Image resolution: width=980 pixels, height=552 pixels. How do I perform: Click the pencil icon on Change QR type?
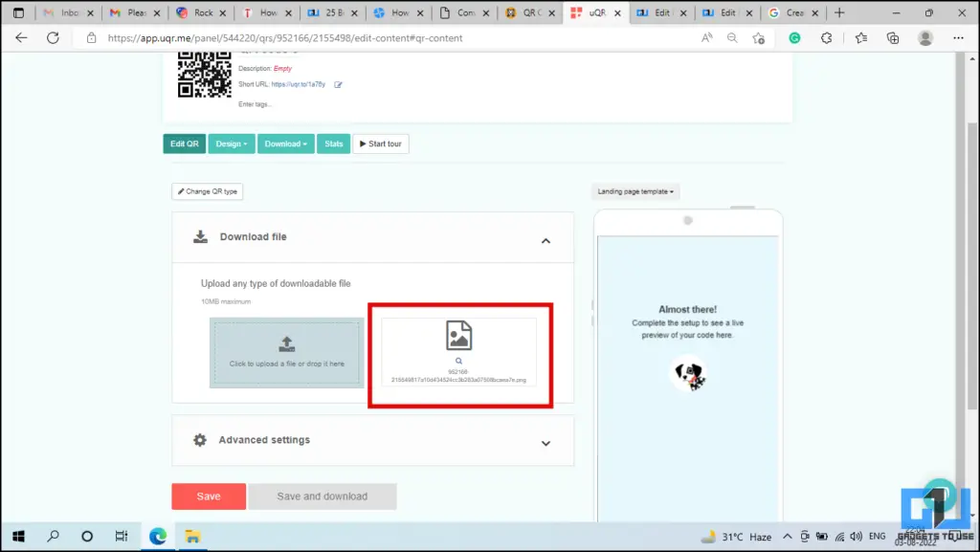coord(183,190)
